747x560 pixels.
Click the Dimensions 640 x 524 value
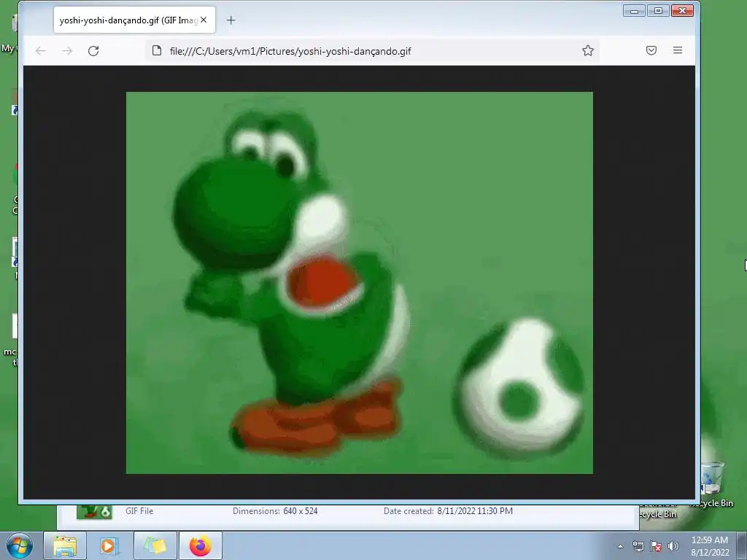click(300, 511)
